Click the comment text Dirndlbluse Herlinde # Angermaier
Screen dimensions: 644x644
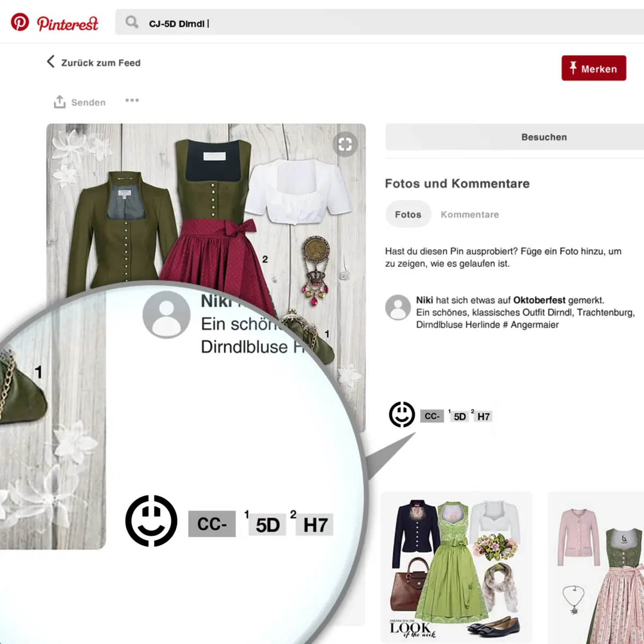pyautogui.click(x=487, y=325)
